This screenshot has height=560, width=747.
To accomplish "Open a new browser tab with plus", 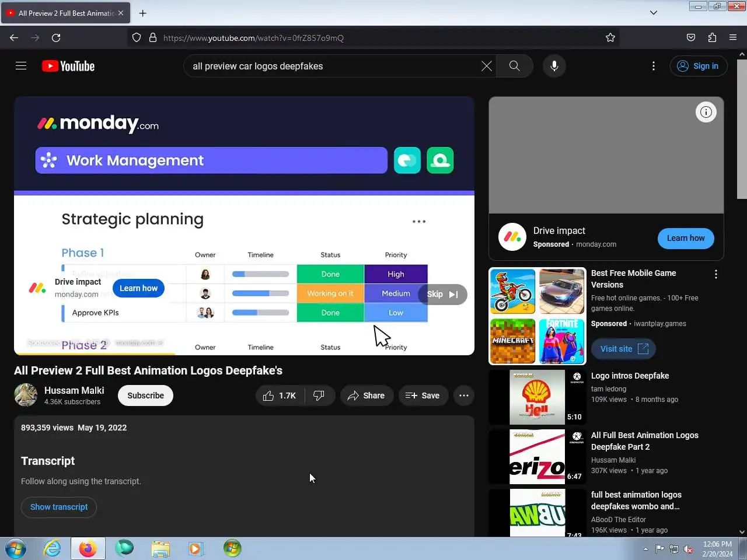I will coord(143,13).
